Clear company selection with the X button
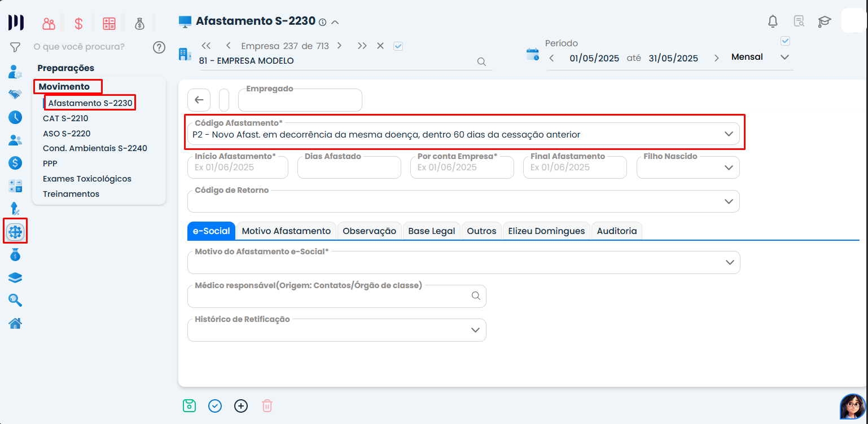Screen dimensions: 868x424 380,46
